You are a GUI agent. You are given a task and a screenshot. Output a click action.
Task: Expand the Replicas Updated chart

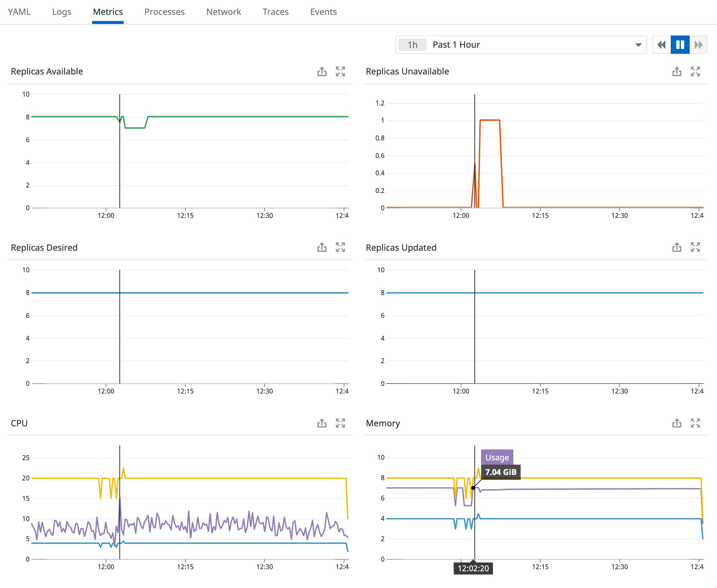(696, 247)
